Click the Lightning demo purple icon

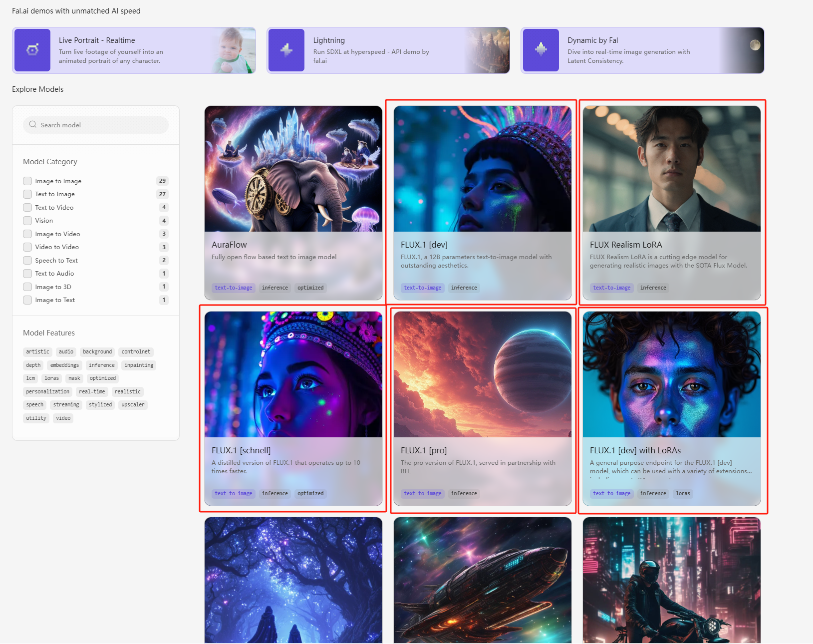[x=286, y=50]
